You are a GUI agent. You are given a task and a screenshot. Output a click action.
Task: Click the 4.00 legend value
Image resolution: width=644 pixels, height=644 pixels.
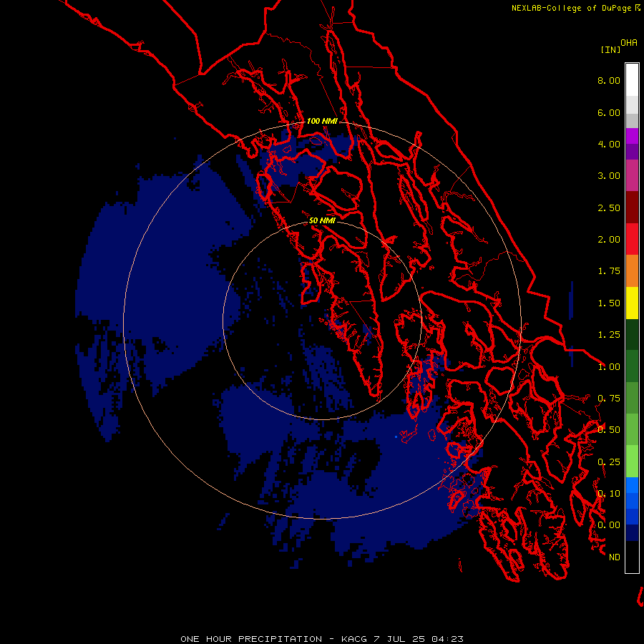pos(609,144)
